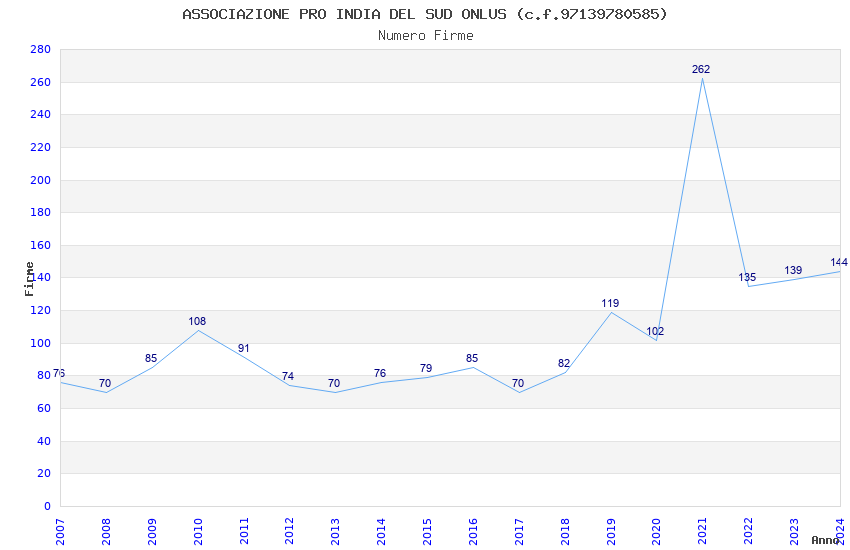Select the 139 data label
The height and width of the screenshot is (550, 850).
(x=793, y=270)
